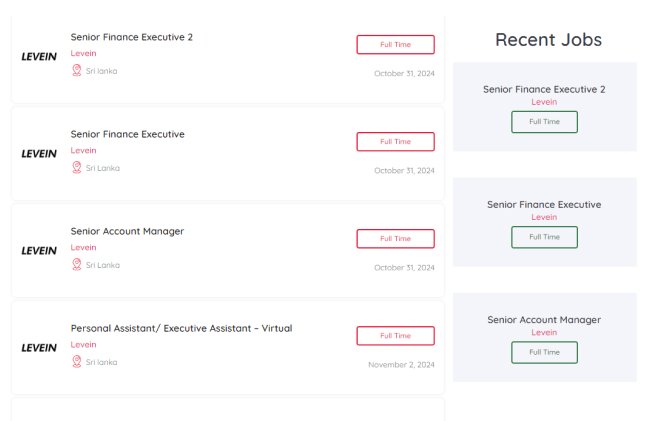
Task: Click the Levein logo beside Senior Account Manager listing
Action: pyautogui.click(x=39, y=251)
